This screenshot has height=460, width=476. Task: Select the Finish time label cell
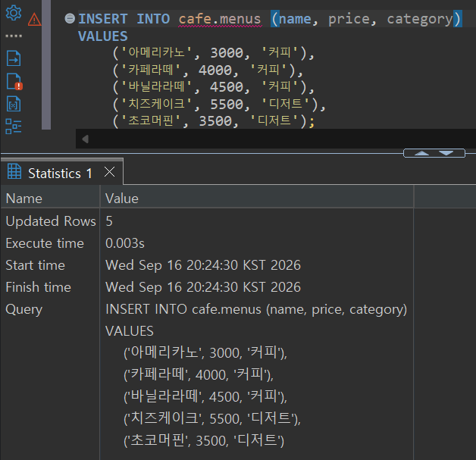click(x=50, y=287)
